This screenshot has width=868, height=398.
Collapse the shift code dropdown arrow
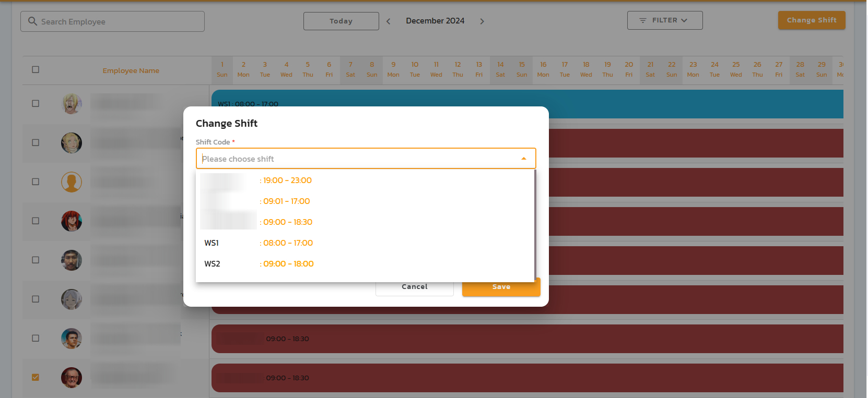tap(524, 159)
